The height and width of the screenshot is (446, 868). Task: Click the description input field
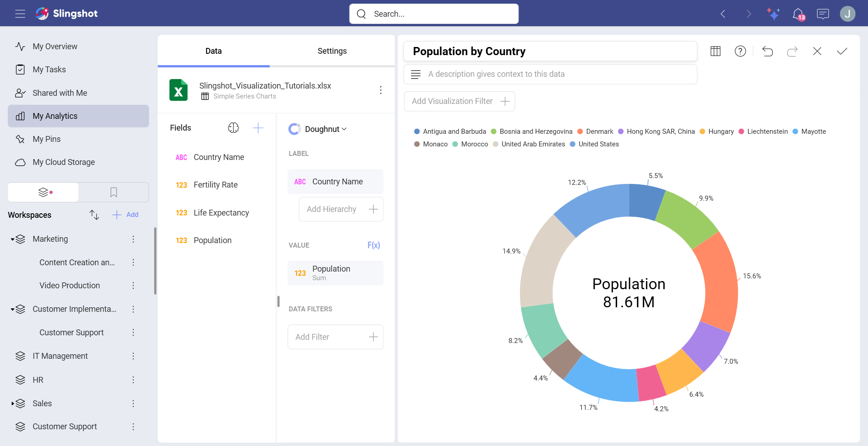pos(550,74)
